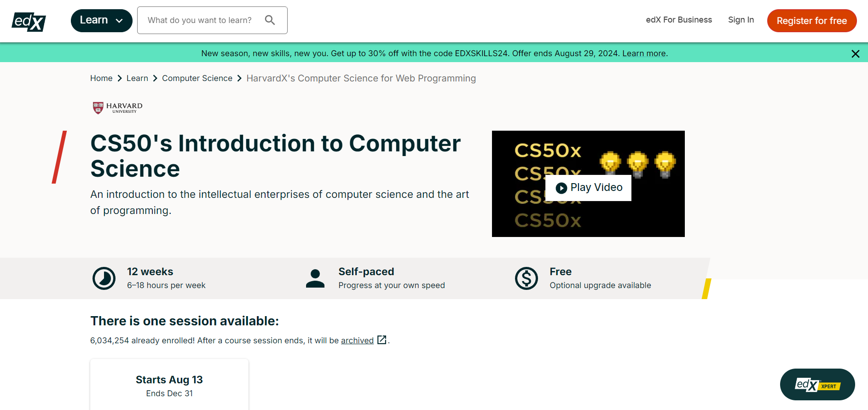Click 'HarvardX's Computer Science for Web Programming' breadcrumb

tap(361, 78)
